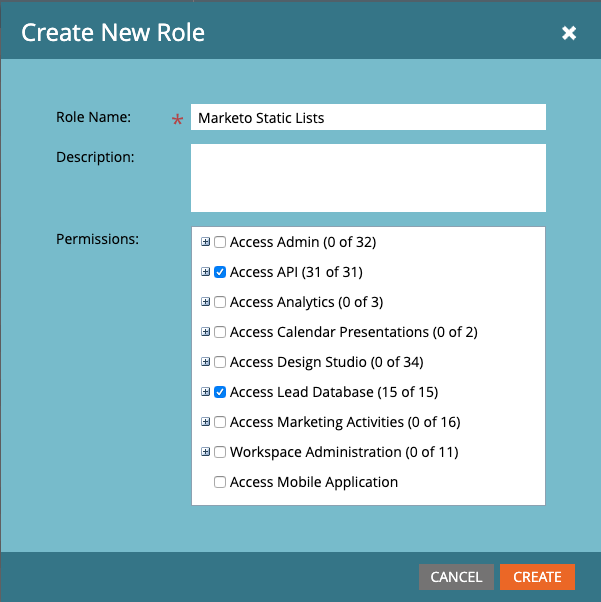Click the orange Create button
The image size is (601, 602).
537,576
